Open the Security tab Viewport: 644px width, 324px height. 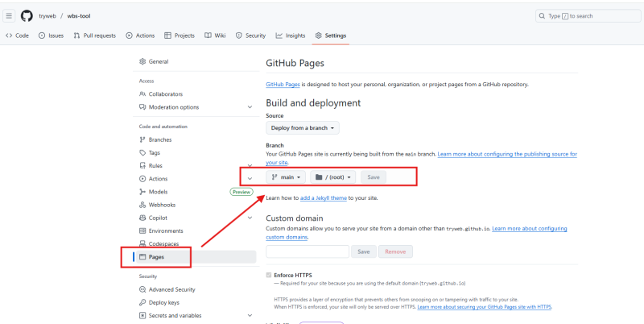250,35
